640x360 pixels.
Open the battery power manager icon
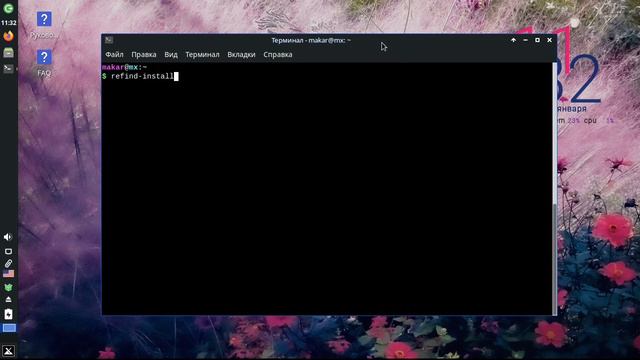[8, 314]
